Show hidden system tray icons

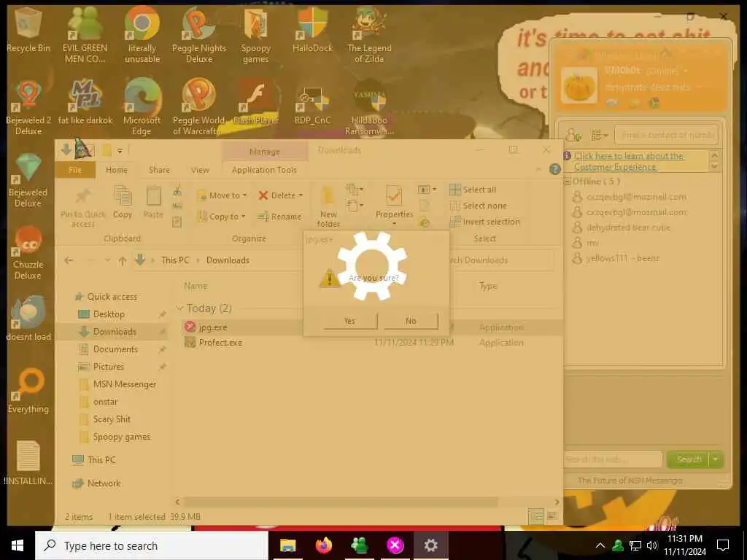(600, 545)
